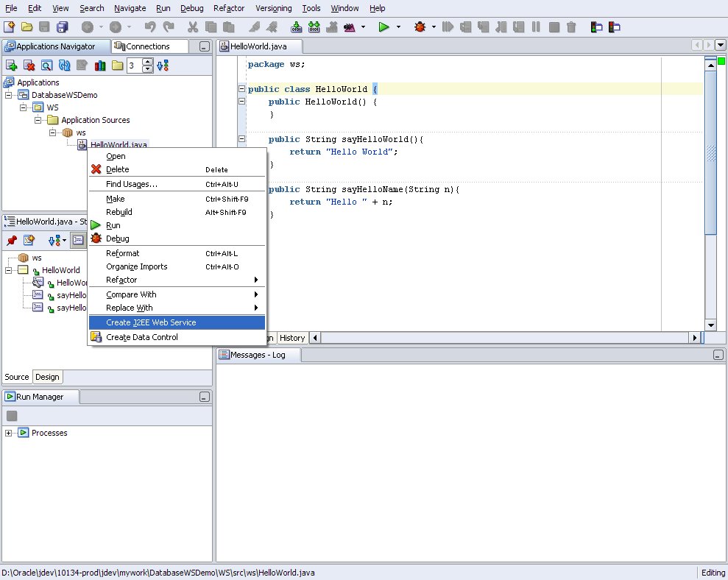Open the Run button dropdown arrow
The width and height of the screenshot is (728, 580).
(398, 27)
